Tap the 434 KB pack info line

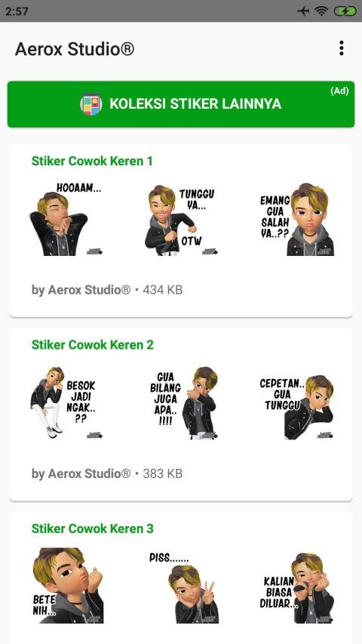pyautogui.click(x=107, y=290)
